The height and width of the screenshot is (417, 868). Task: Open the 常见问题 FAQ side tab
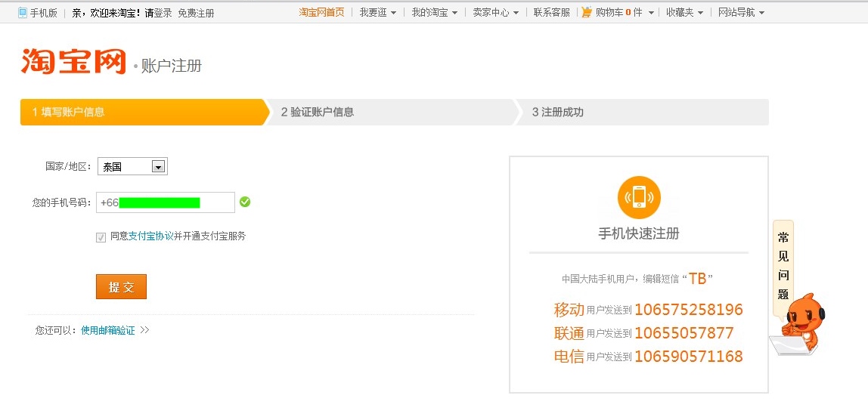(x=783, y=267)
